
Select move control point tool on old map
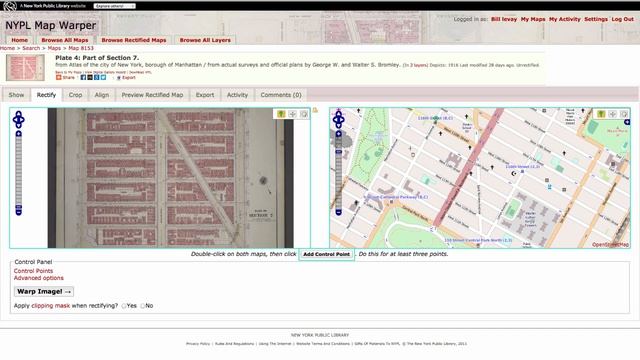[292, 114]
